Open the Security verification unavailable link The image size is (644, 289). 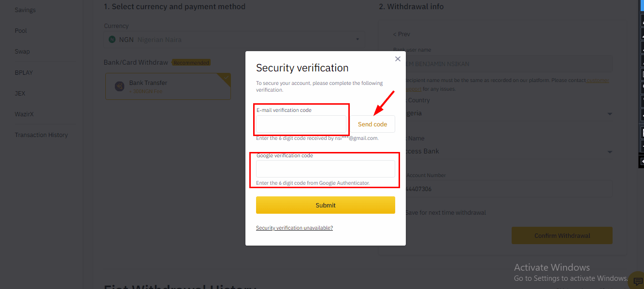click(x=294, y=228)
